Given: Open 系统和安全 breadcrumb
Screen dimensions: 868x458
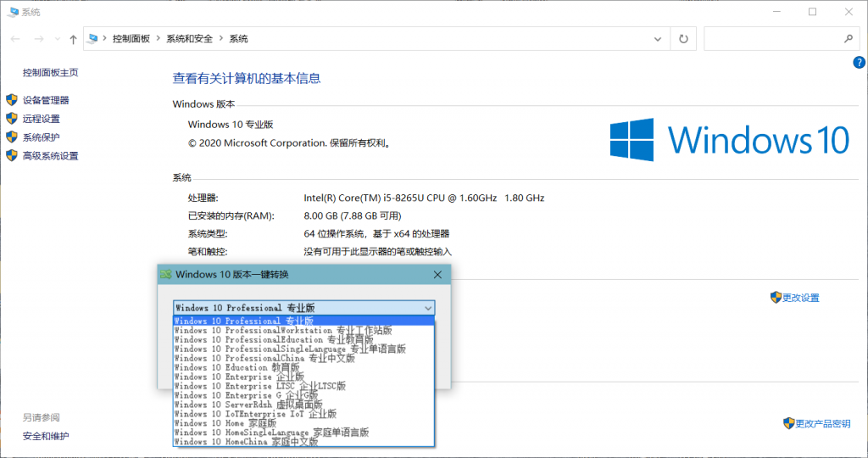Looking at the screenshot, I should click(189, 38).
